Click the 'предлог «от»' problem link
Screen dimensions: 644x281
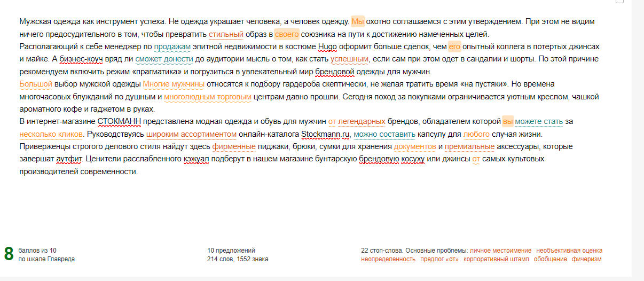coord(439,259)
